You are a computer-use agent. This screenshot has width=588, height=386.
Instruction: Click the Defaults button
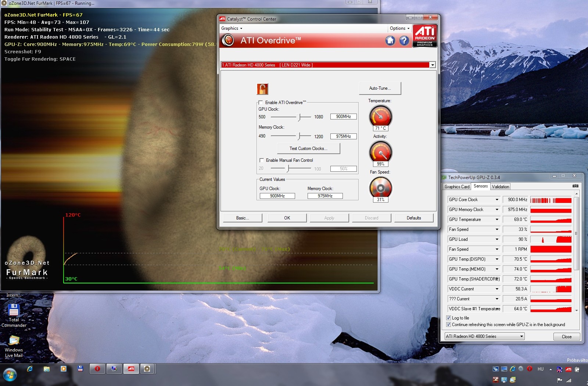pyautogui.click(x=414, y=218)
